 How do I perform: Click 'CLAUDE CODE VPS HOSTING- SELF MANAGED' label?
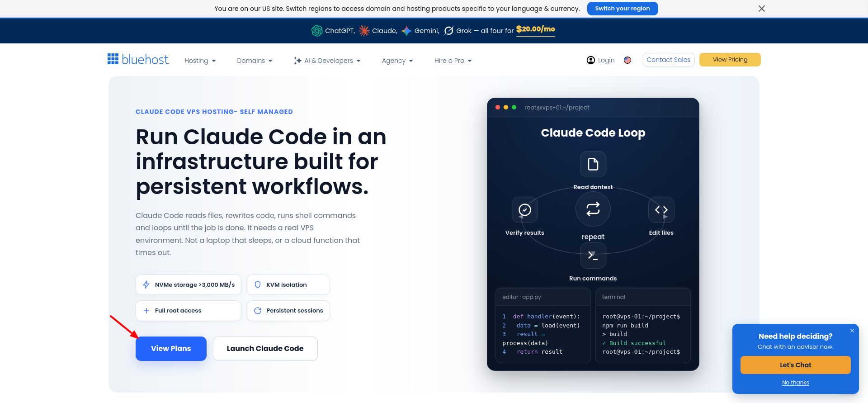pyautogui.click(x=214, y=112)
